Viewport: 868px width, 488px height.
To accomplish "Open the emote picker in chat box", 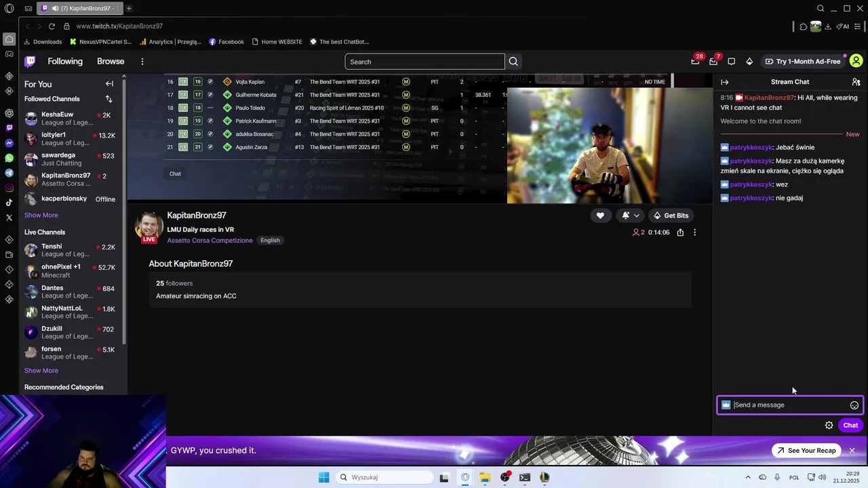I will click(854, 405).
